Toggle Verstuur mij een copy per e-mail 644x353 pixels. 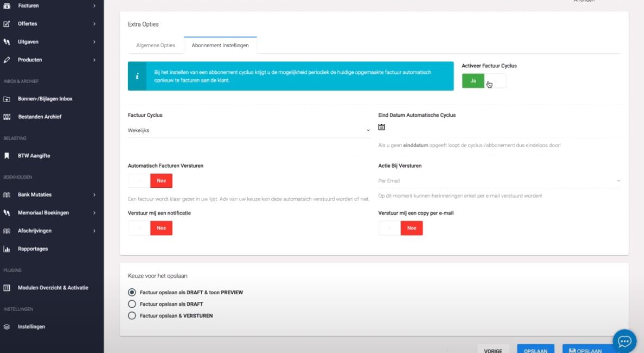pos(401,228)
